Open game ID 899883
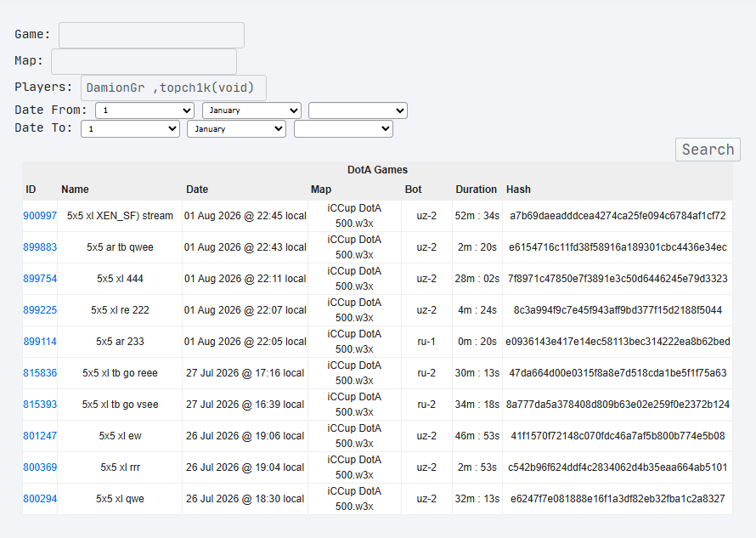756x538 pixels. click(40, 247)
